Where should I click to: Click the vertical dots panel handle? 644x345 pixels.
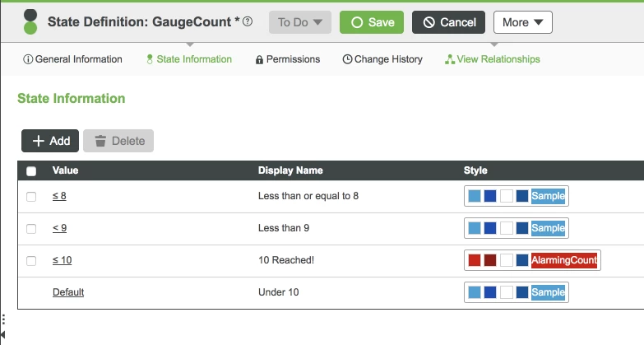click(3, 319)
